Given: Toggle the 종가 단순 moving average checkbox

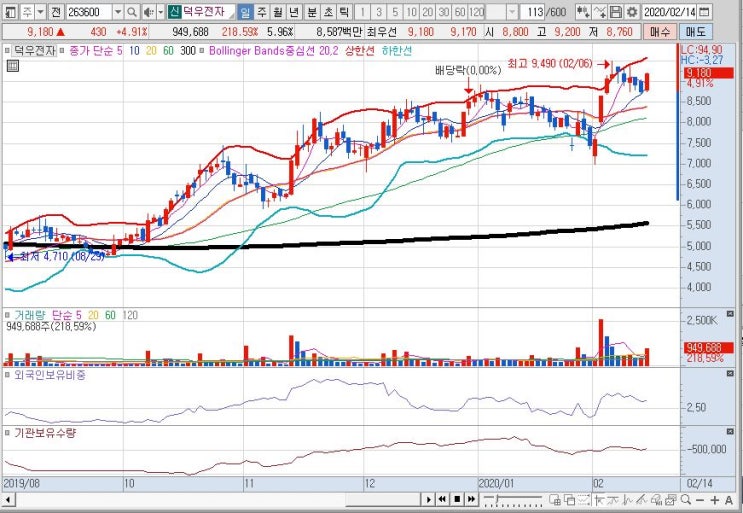Looking at the screenshot, I should 62,50.
